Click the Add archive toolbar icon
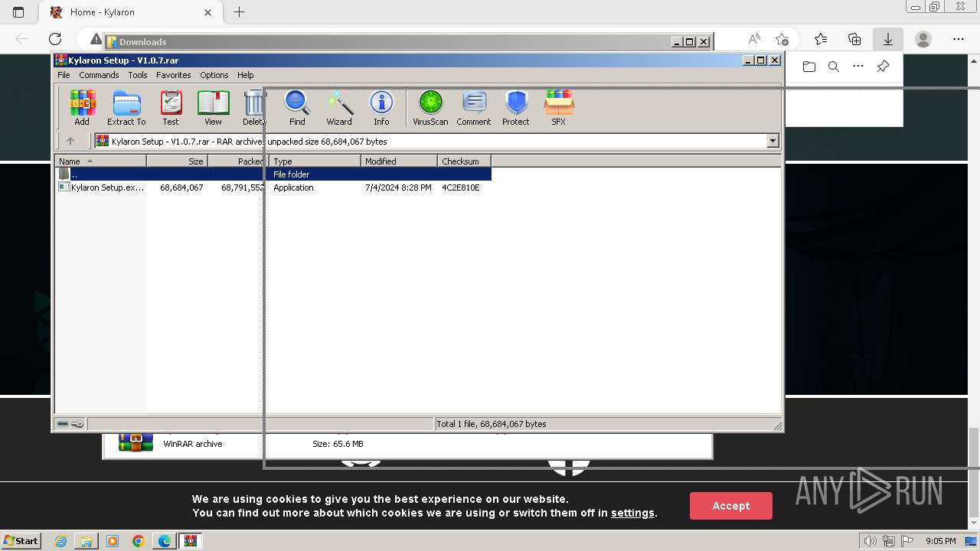This screenshot has height=551, width=980. coord(82,108)
